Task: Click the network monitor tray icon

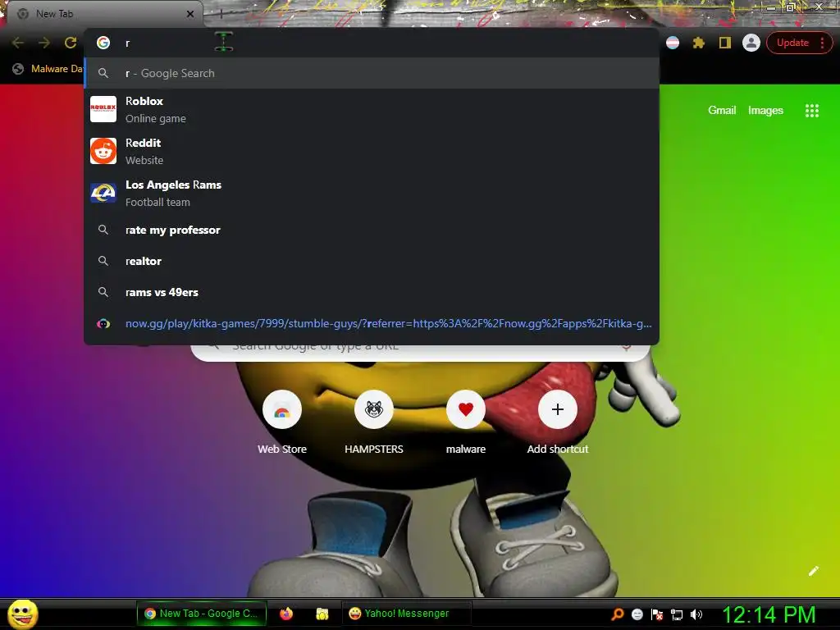Action: [677, 614]
